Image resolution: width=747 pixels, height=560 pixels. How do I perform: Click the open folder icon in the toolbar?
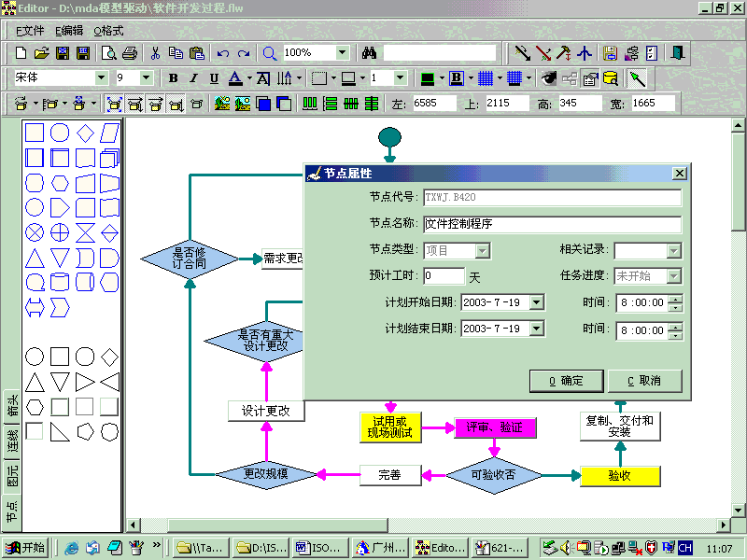click(x=41, y=53)
